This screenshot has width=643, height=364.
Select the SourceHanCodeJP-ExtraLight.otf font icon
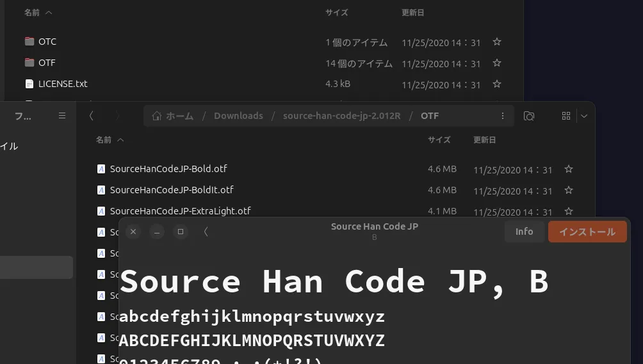coord(101,211)
